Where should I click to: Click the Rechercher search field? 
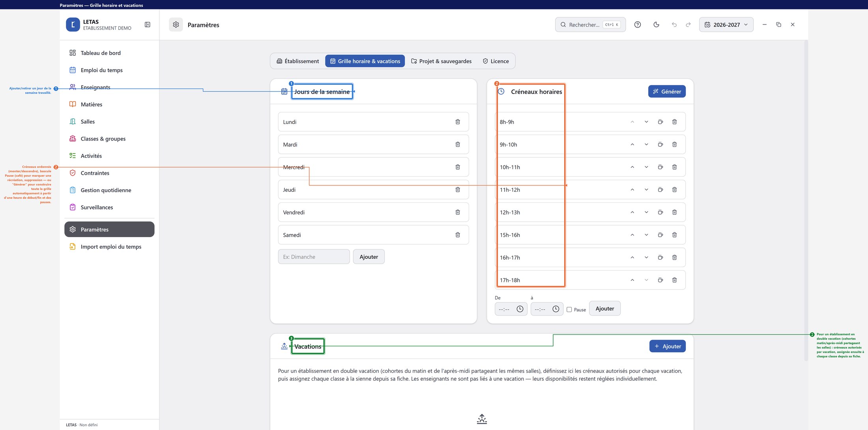pyautogui.click(x=590, y=24)
